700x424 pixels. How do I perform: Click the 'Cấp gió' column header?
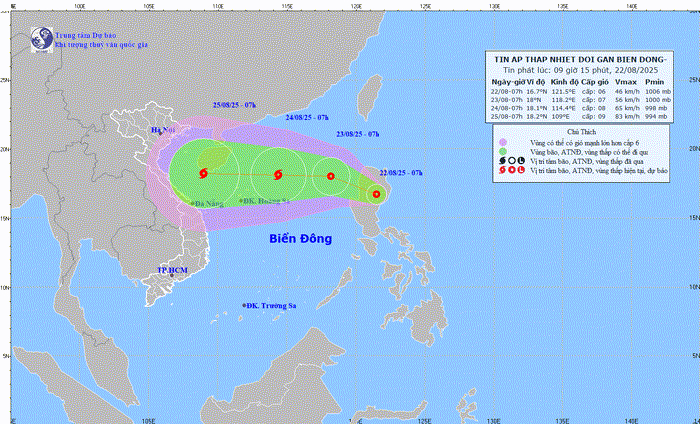[x=595, y=82]
